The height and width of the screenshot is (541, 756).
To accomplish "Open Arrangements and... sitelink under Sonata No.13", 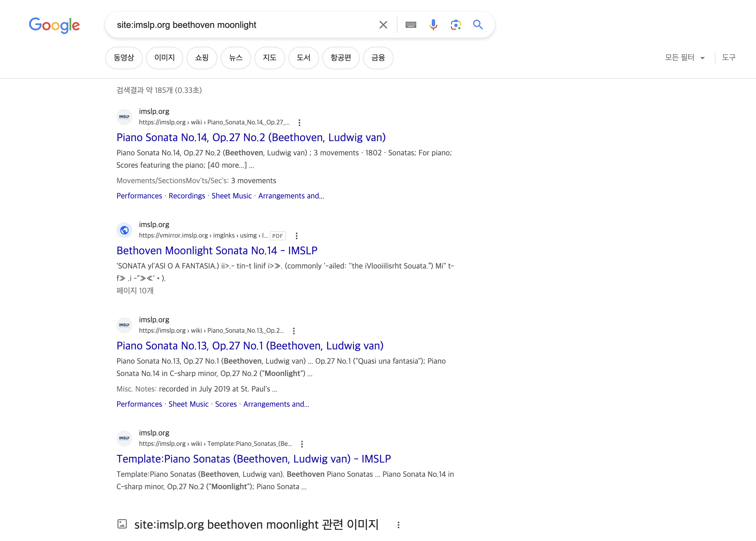I will (x=276, y=404).
